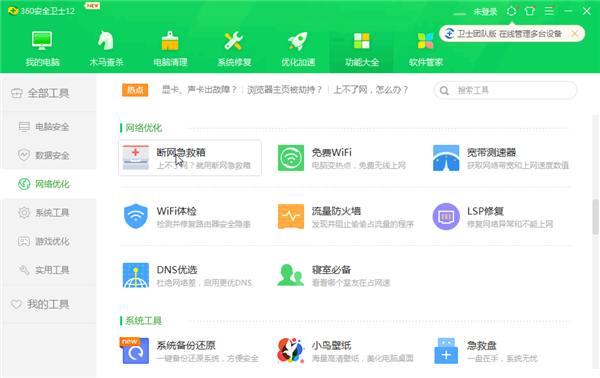Screen dimensions: 600x378
Task: Launch 断网急救箱 first-aid kit icon
Action: [136, 158]
